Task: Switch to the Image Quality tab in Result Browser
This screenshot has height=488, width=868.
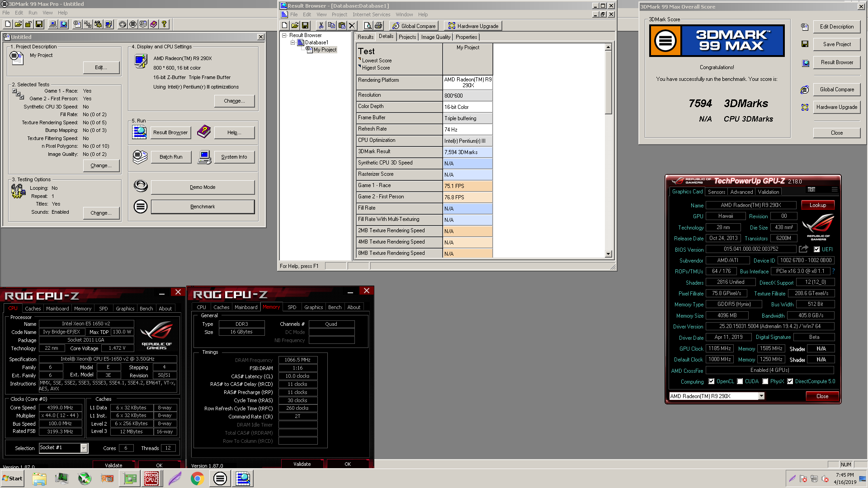Action: click(436, 37)
